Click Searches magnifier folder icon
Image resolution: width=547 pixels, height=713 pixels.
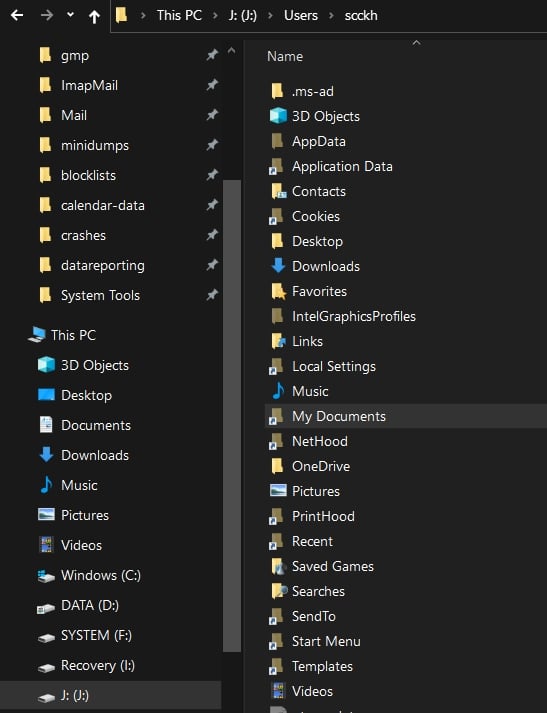(279, 592)
